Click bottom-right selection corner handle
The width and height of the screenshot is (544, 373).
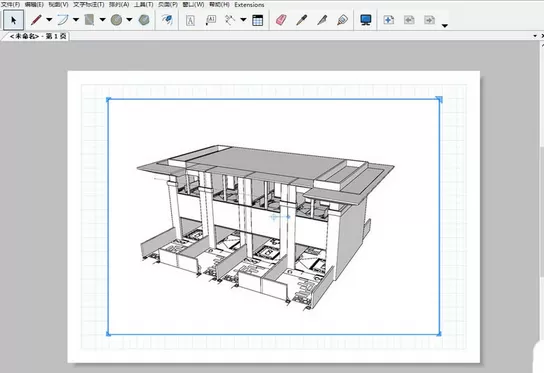pyautogui.click(x=439, y=334)
